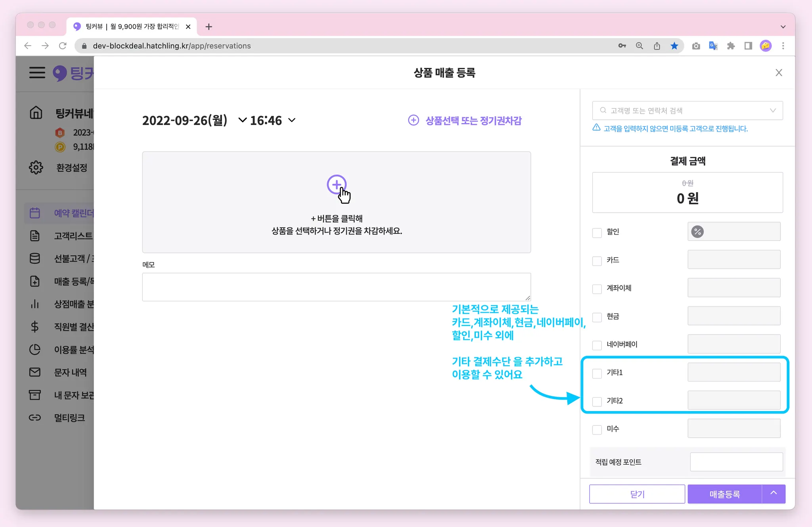Screen dimensions: 812x527
Task: Click the 예약 캘린더 calendar icon
Action: point(35,213)
